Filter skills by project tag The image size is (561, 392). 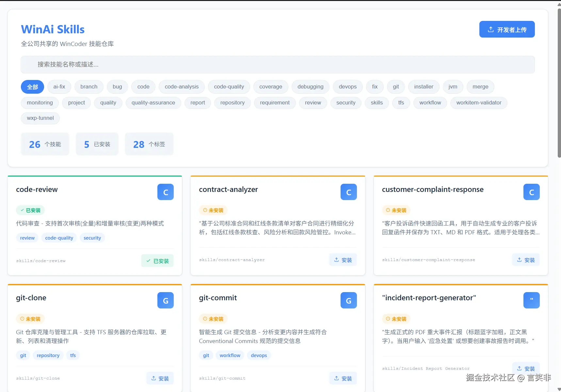click(76, 103)
